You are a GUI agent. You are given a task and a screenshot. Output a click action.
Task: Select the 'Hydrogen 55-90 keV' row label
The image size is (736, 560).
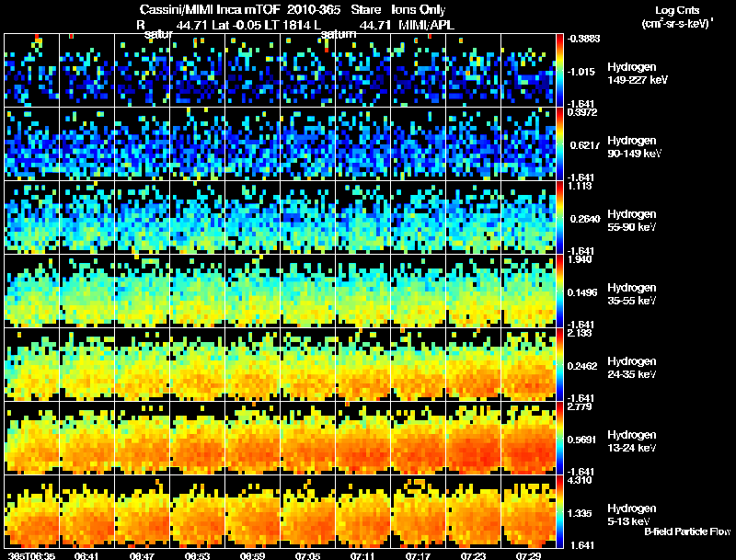pyautogui.click(x=632, y=221)
